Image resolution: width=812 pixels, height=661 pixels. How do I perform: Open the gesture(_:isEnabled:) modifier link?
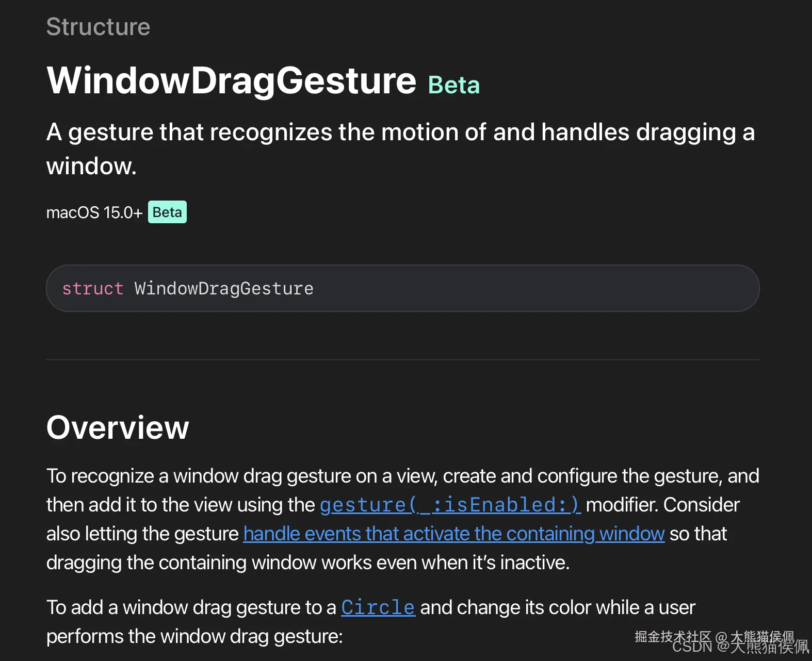click(x=450, y=505)
